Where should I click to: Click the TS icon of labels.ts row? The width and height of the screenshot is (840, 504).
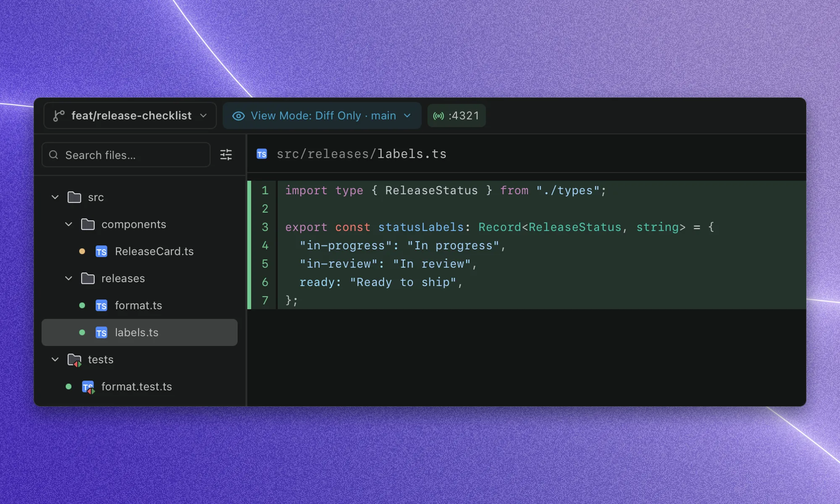[101, 333]
